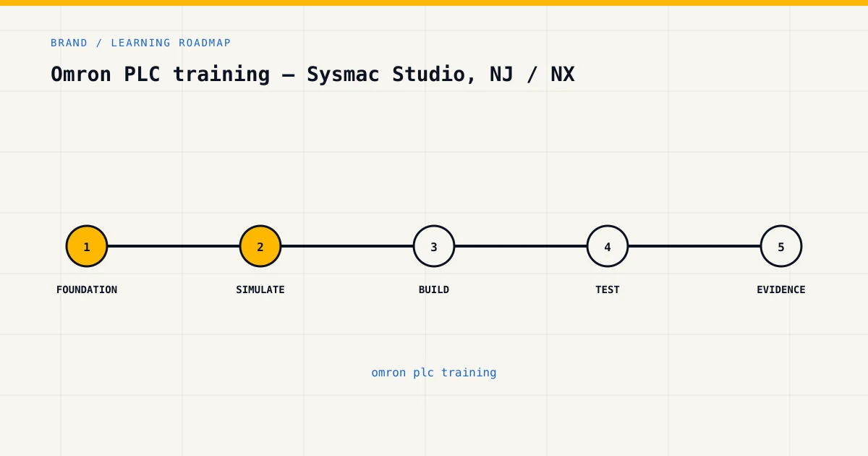Click the FOUNDATION step label
The image size is (868, 456).
pyautogui.click(x=87, y=290)
